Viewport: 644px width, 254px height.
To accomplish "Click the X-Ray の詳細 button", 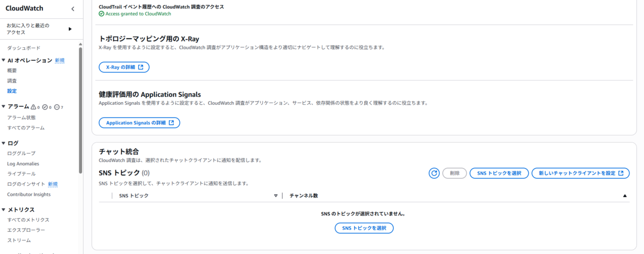I will [x=124, y=67].
